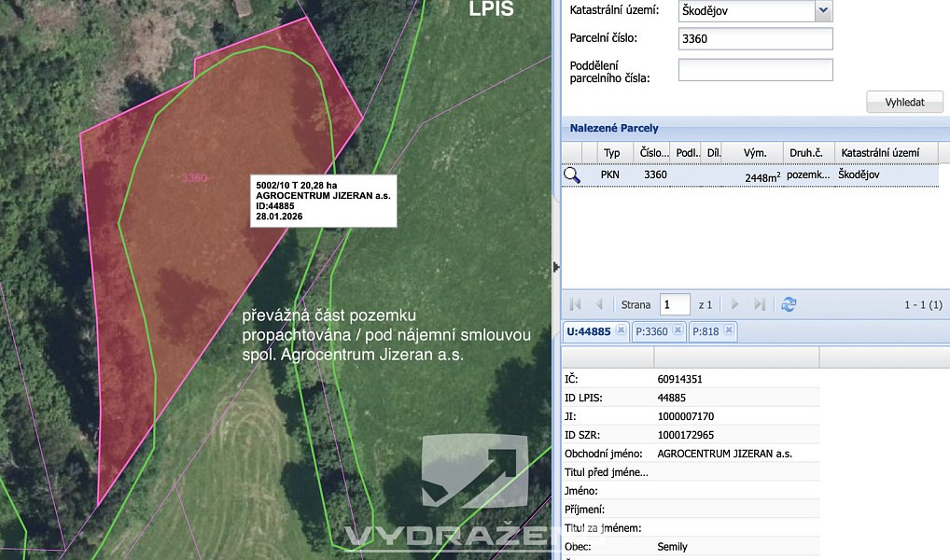Click the page number field
This screenshot has height=560, width=950.
(x=675, y=304)
